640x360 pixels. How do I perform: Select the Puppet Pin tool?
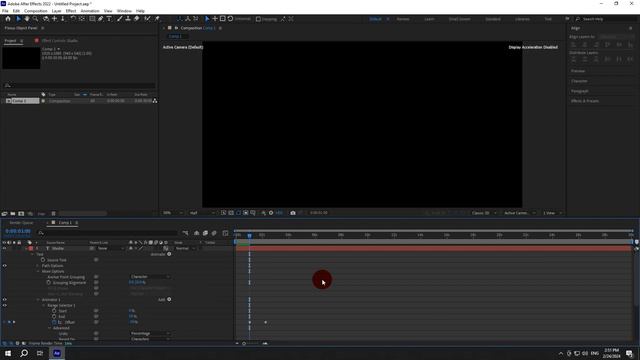coord(157,19)
